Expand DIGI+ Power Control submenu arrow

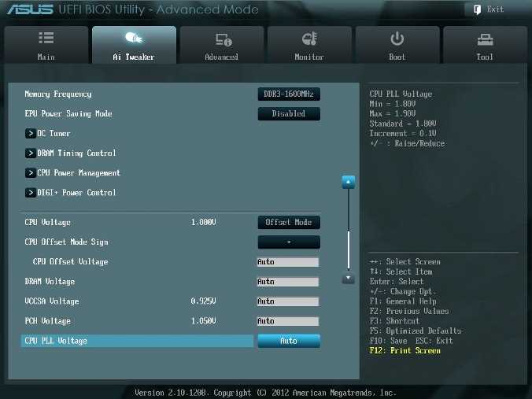click(x=31, y=192)
